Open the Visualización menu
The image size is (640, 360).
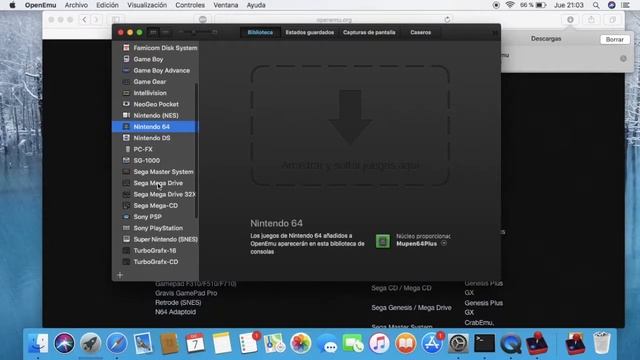pos(147,5)
